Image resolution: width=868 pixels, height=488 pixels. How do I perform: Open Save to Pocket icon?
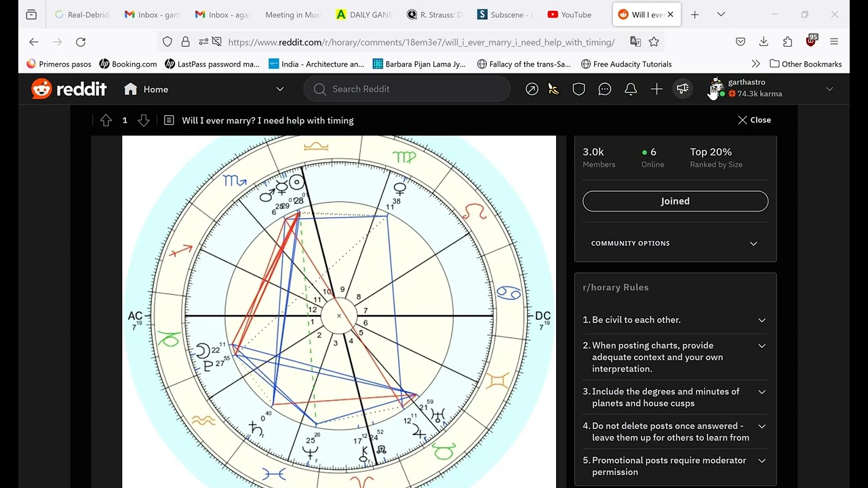pos(741,42)
